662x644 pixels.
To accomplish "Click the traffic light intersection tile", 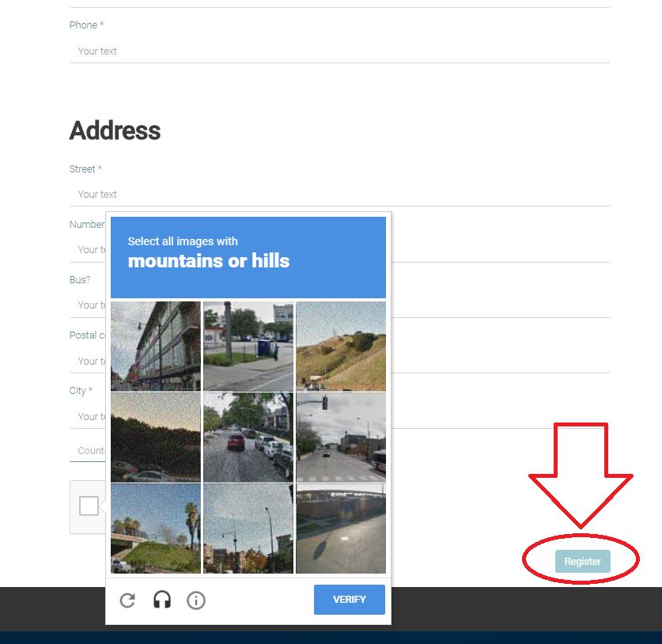I will (341, 438).
